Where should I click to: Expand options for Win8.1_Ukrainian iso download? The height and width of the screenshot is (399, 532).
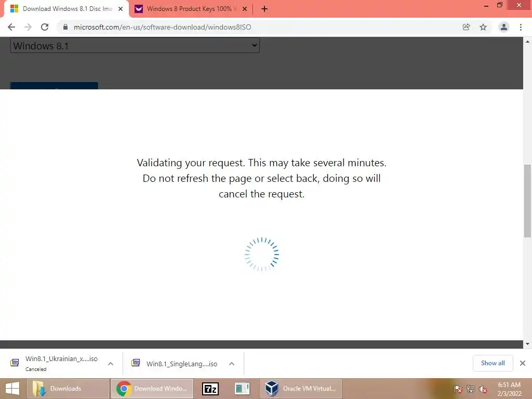click(x=111, y=364)
